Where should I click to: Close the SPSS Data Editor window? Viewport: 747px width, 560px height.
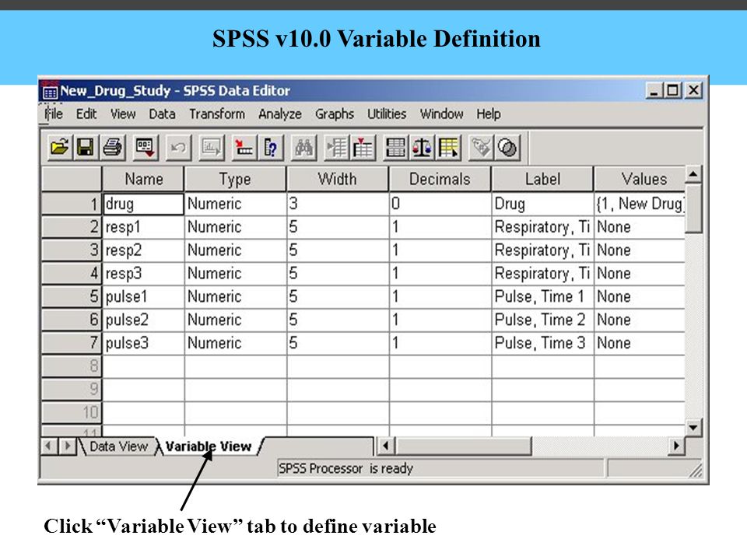pos(693,90)
